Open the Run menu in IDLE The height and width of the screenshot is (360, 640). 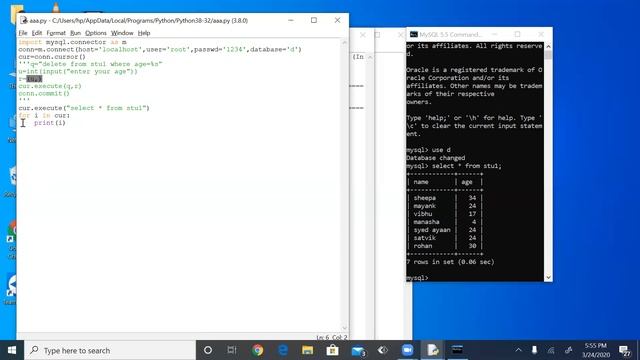point(75,33)
